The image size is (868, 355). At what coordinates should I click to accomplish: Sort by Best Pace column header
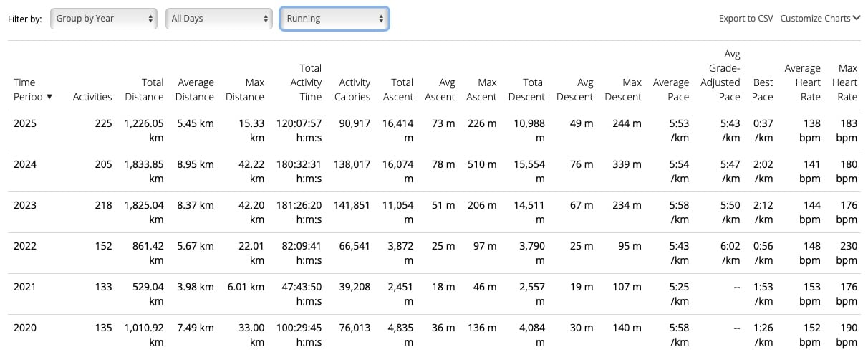click(763, 90)
